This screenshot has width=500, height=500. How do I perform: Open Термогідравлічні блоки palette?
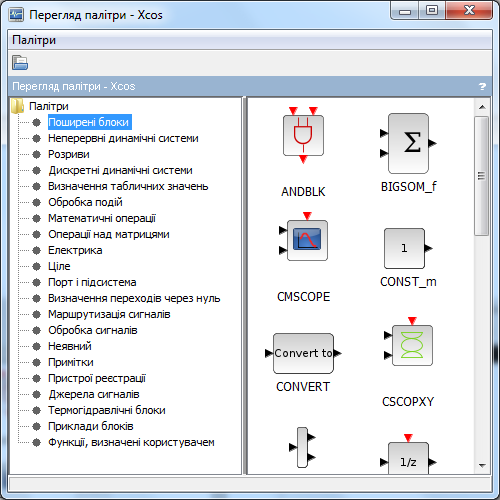(107, 410)
